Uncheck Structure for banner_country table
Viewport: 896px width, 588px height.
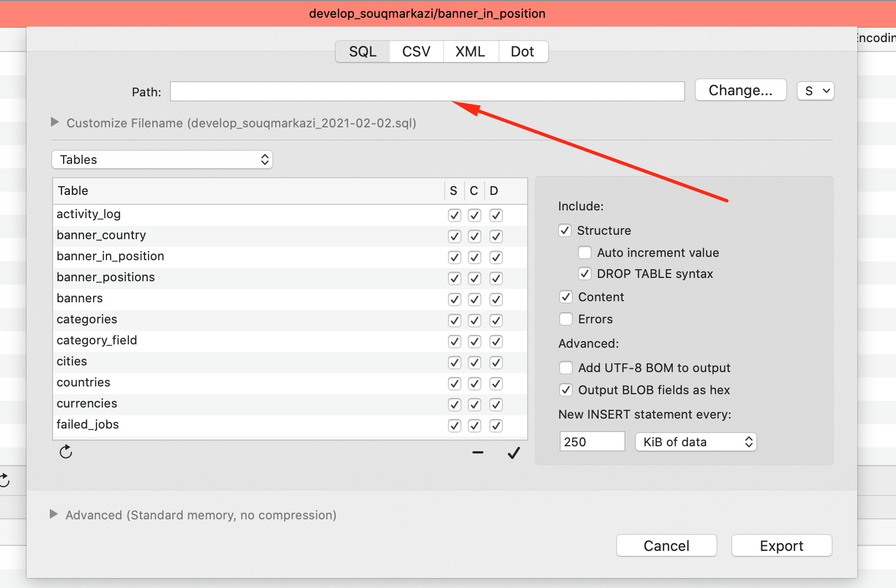tap(454, 236)
